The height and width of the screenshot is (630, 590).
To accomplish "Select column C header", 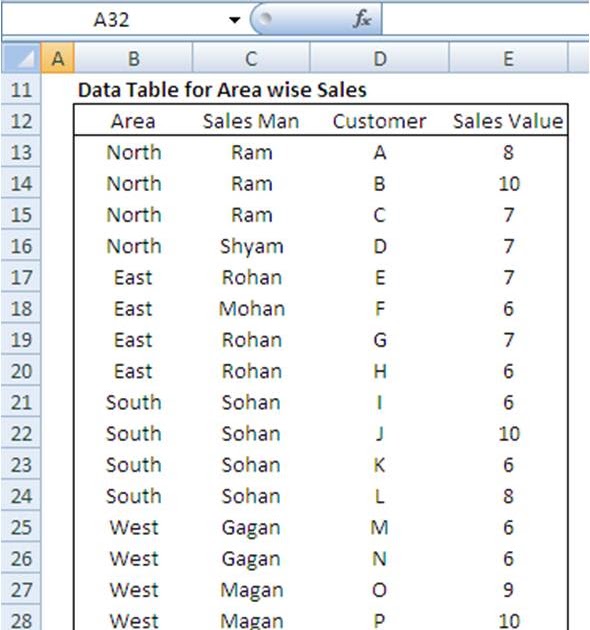I will click(251, 59).
